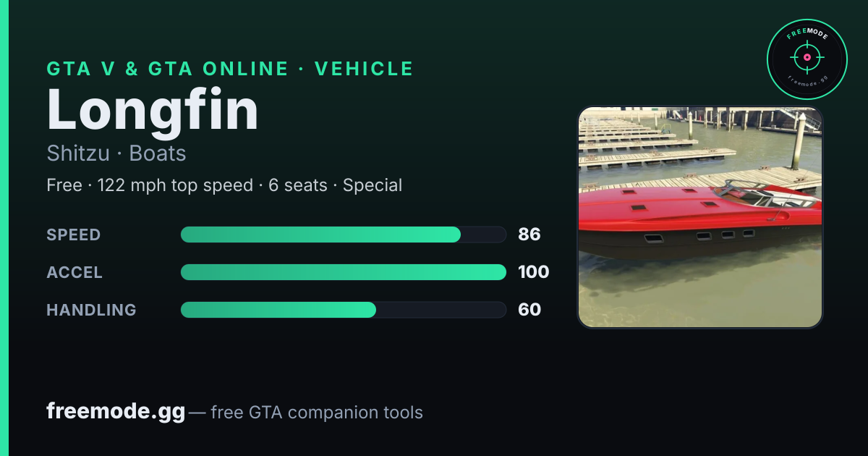This screenshot has height=456, width=868.
Task: Open the red Longfin boat thumbnail
Action: point(700,217)
